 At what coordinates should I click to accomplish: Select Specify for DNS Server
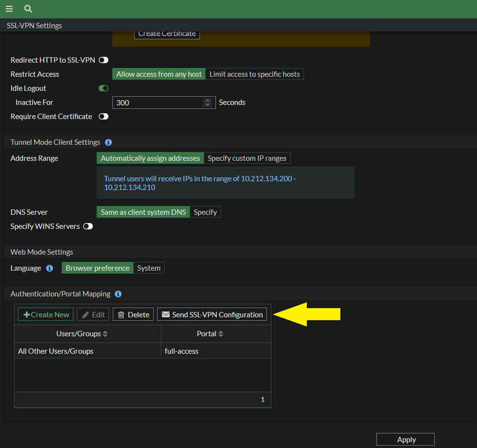205,212
